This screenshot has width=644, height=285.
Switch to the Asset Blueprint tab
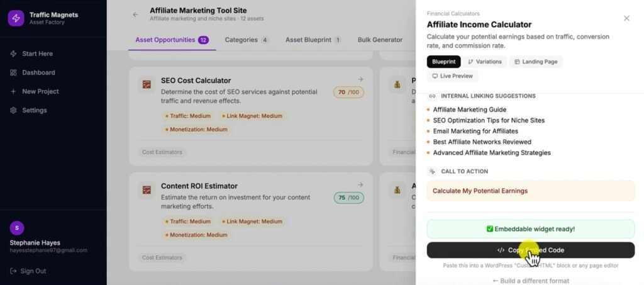coord(313,40)
